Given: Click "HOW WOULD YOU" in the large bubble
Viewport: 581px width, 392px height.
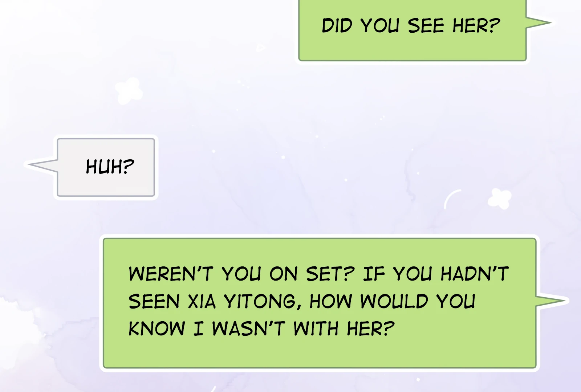Looking at the screenshot, I should coord(392,301).
